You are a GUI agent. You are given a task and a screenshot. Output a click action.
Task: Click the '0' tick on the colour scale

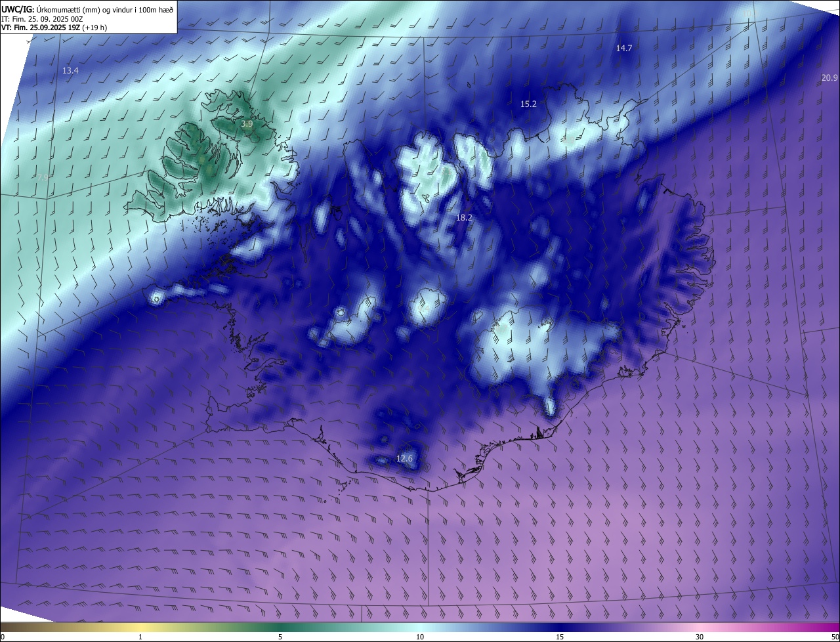3,637
